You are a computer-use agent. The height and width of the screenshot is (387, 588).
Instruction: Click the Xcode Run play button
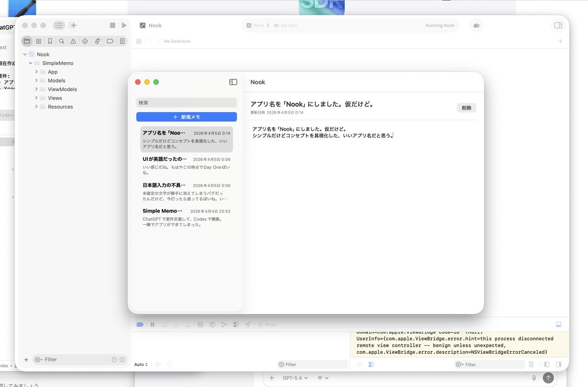124,25
